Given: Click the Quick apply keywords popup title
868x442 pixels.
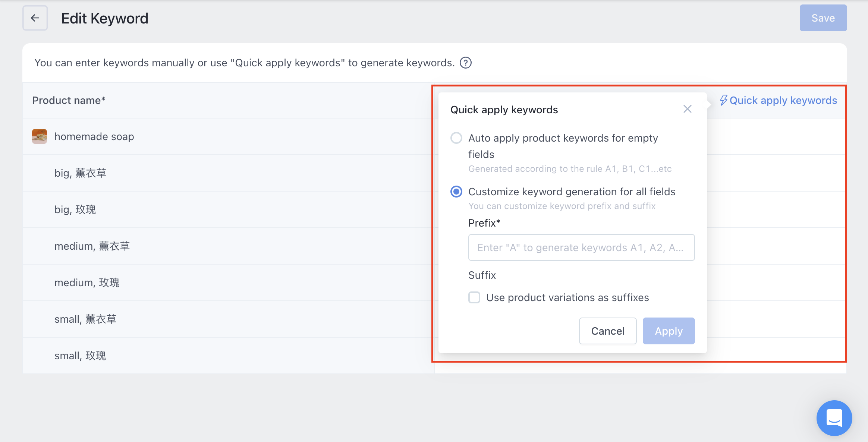Looking at the screenshot, I should (504, 110).
